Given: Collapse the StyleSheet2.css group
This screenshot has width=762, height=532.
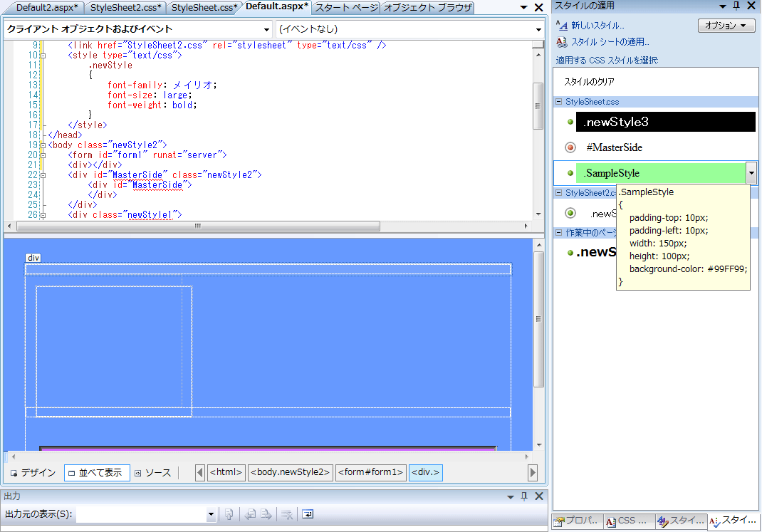Looking at the screenshot, I should point(559,192).
